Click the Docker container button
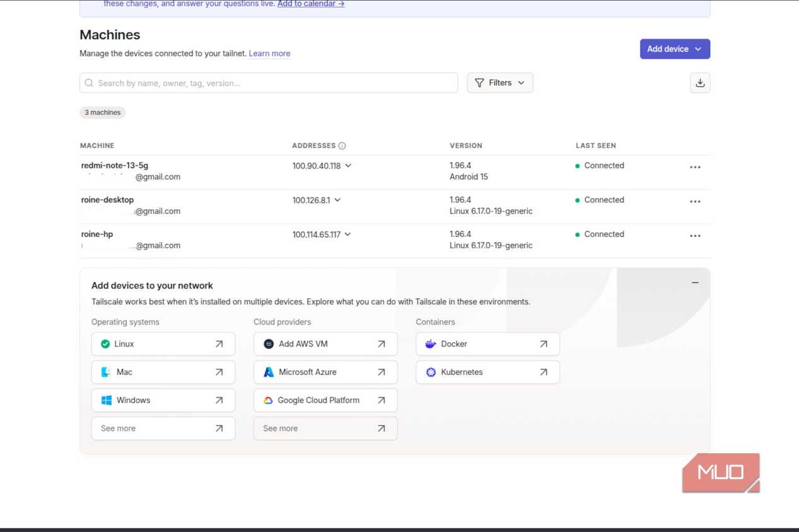799x532 pixels. click(487, 344)
